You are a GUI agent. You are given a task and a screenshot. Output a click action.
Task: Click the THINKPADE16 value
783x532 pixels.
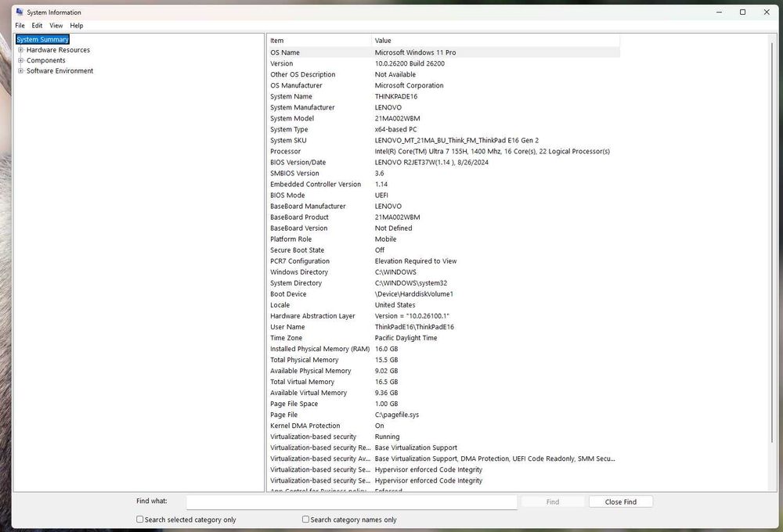point(396,96)
